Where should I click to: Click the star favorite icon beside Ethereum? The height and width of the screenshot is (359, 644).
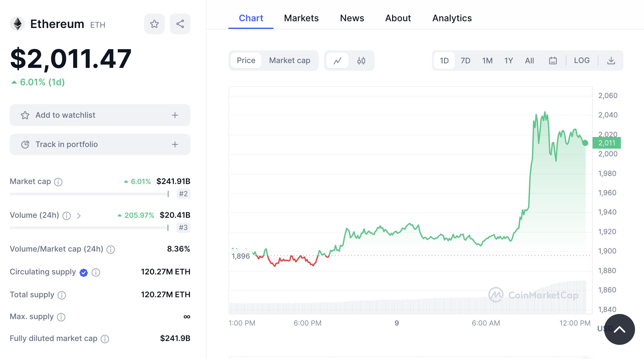154,24
